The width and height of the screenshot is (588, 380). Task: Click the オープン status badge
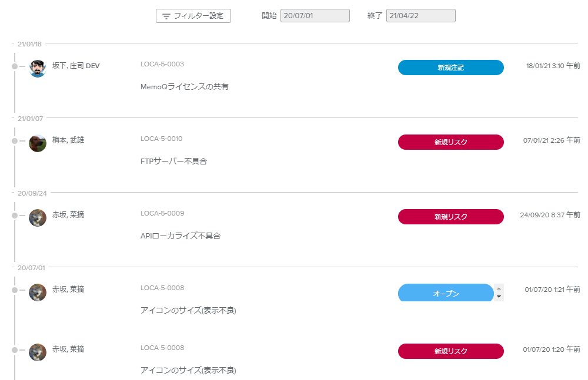[x=446, y=293]
